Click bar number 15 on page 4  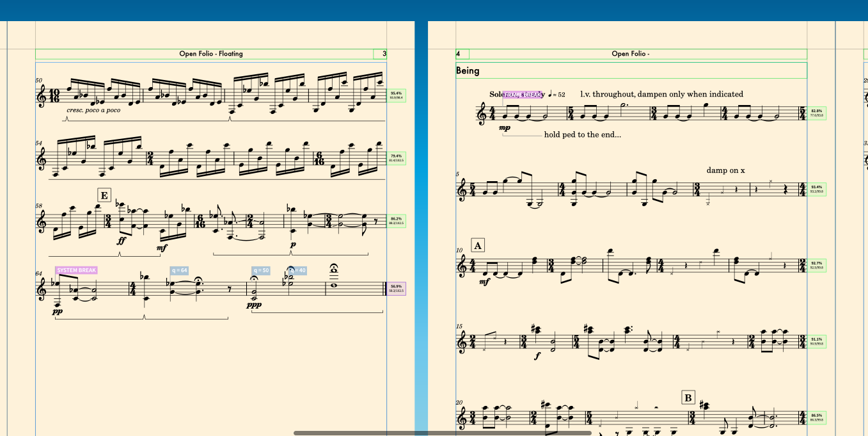(459, 327)
